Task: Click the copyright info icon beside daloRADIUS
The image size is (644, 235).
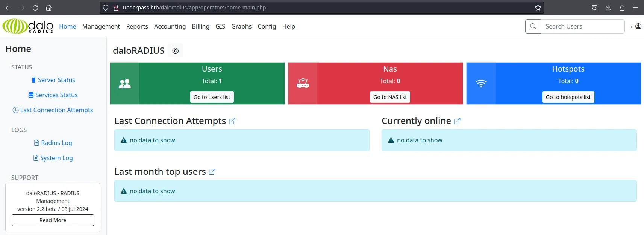Action: 176,51
